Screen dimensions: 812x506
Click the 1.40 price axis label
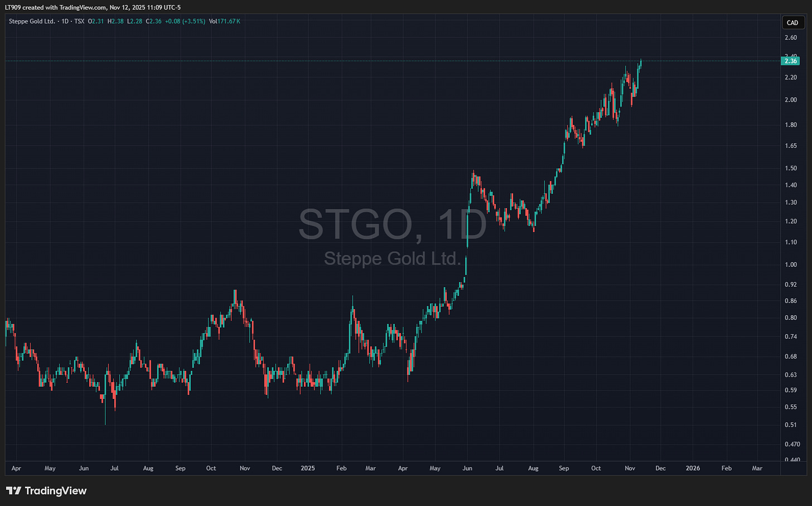(791, 185)
